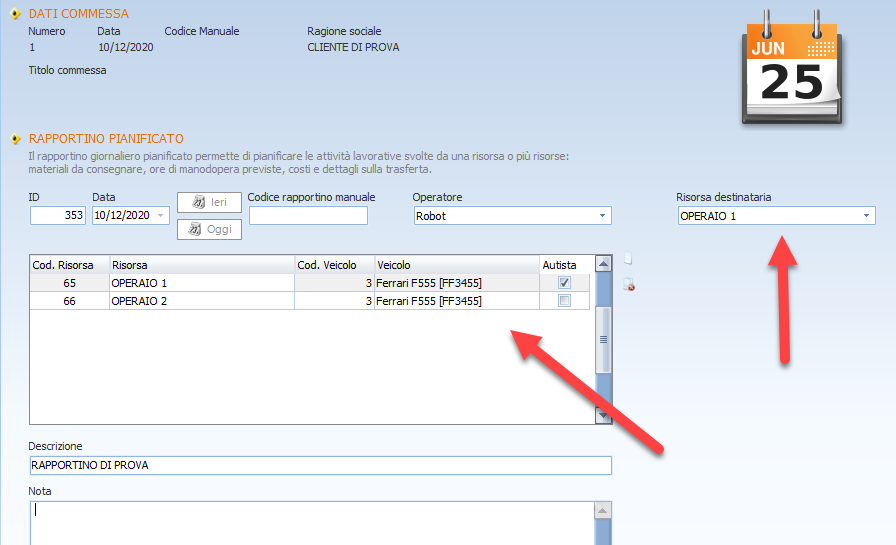Image resolution: width=896 pixels, height=545 pixels.
Task: Click the resource table scroll up arrow
Action: [x=603, y=263]
